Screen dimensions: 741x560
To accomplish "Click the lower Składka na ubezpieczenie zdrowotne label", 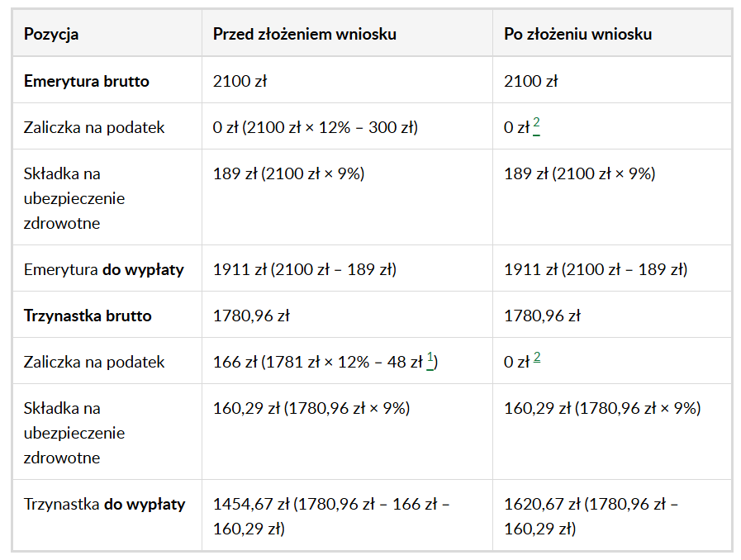I will (x=74, y=433).
